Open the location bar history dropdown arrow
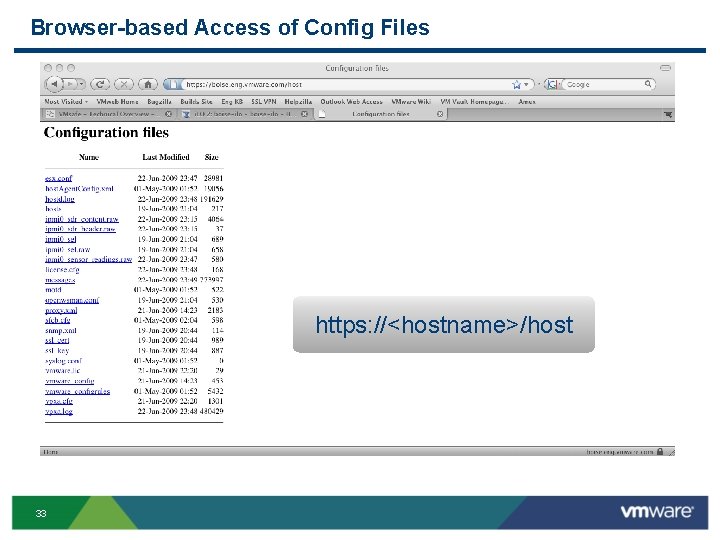720x540 pixels. pyautogui.click(x=526, y=84)
